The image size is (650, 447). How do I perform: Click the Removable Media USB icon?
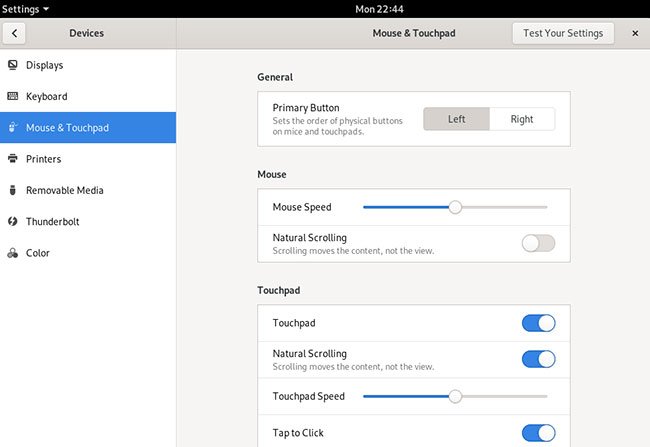click(13, 190)
